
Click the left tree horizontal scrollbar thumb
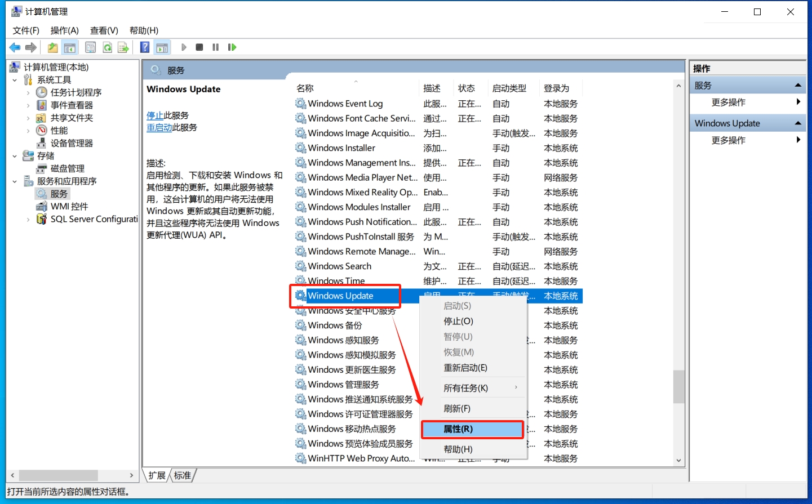(58, 475)
